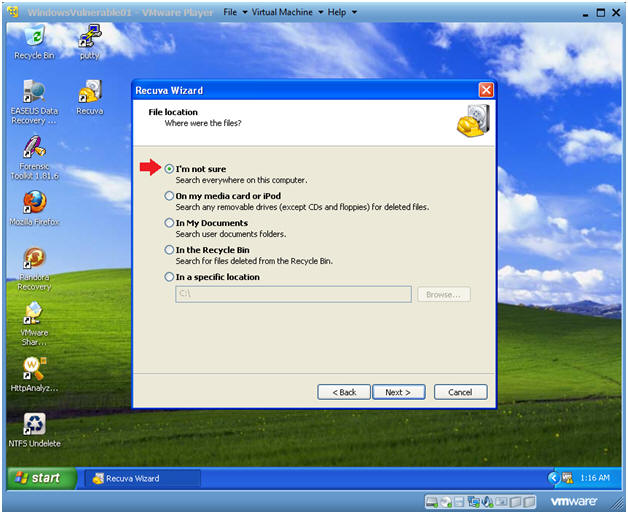Click the "Where were the files?" subtitle text
Image resolution: width=628 pixels, height=514 pixels.
[203, 123]
